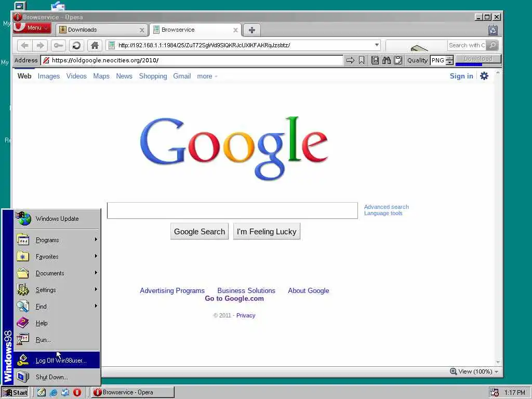Expand the Google more dropdown
Image resolution: width=532 pixels, height=399 pixels.
pos(207,76)
